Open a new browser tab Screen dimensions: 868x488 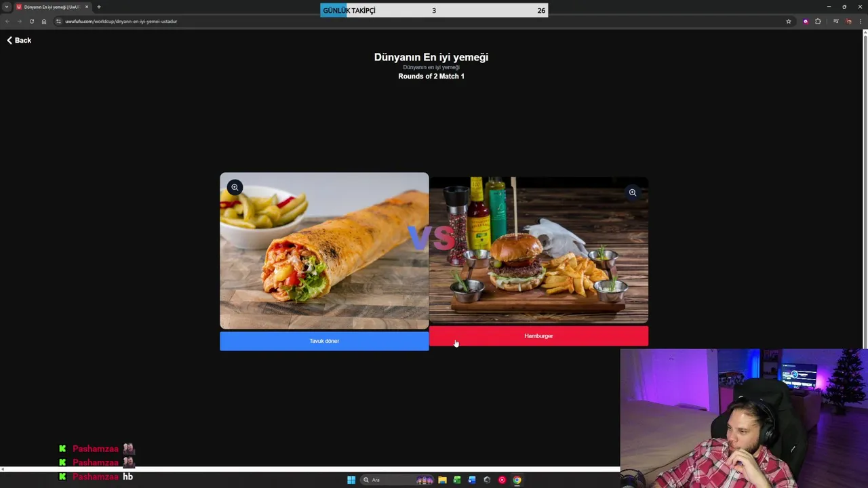pos(99,7)
